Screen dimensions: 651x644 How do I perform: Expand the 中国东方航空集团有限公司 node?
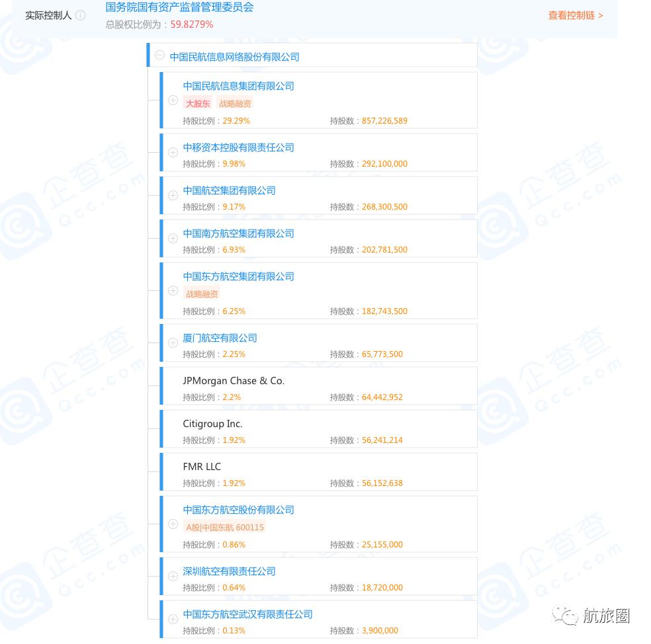click(173, 290)
